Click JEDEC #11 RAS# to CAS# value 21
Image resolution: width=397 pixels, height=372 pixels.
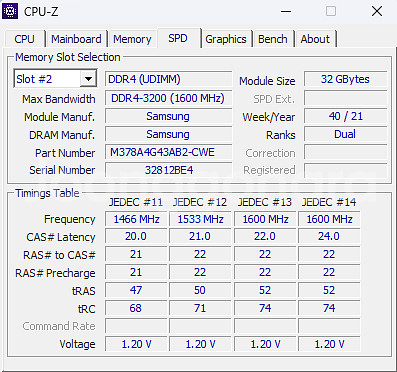click(136, 254)
